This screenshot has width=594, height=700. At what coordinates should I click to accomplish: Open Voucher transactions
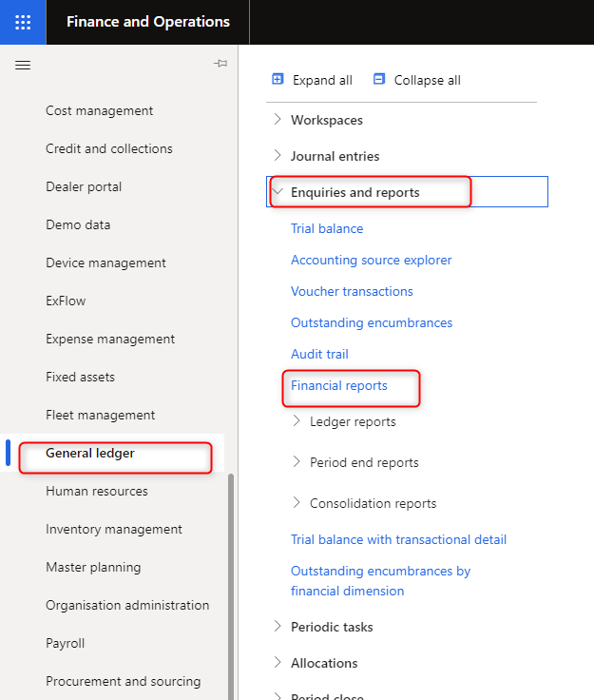click(x=352, y=292)
